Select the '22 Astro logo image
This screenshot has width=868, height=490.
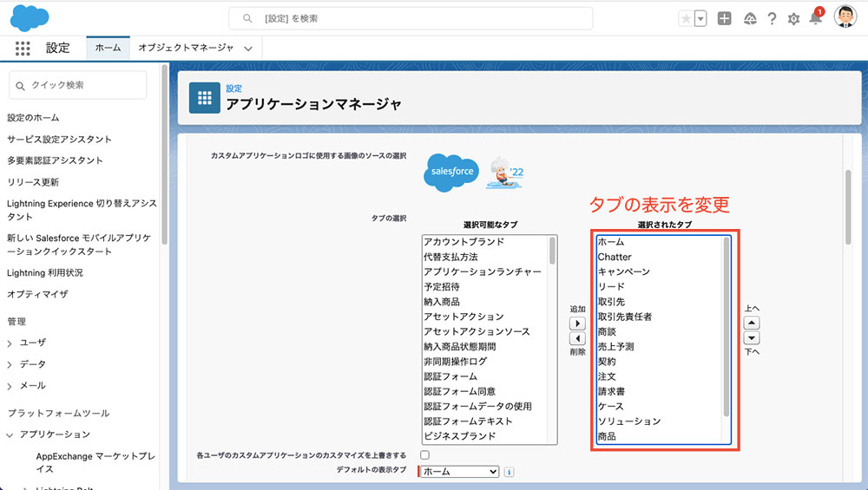coord(505,173)
